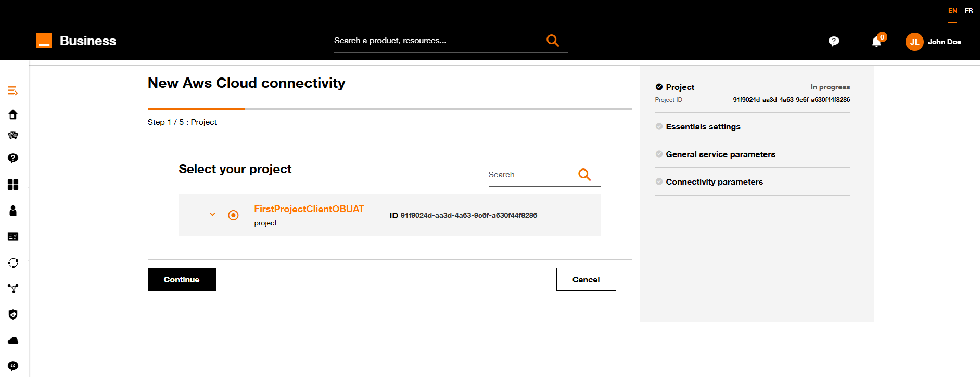This screenshot has height=377, width=980.
Task: Select FirstProjectClientOBUAT radio button
Action: point(233,215)
